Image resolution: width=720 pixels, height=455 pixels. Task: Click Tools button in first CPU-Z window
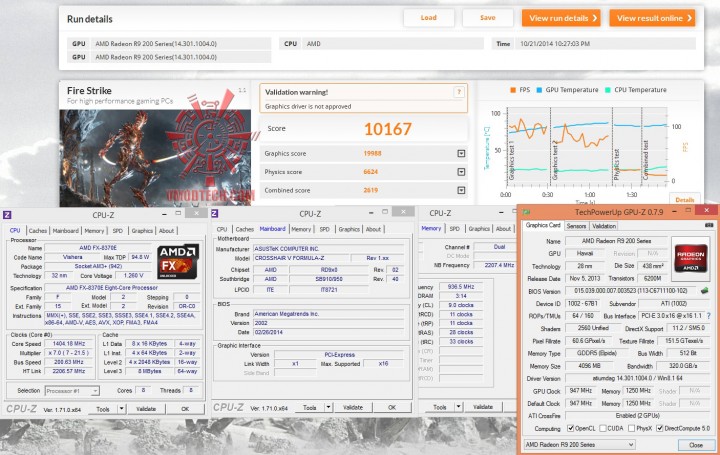[103, 409]
